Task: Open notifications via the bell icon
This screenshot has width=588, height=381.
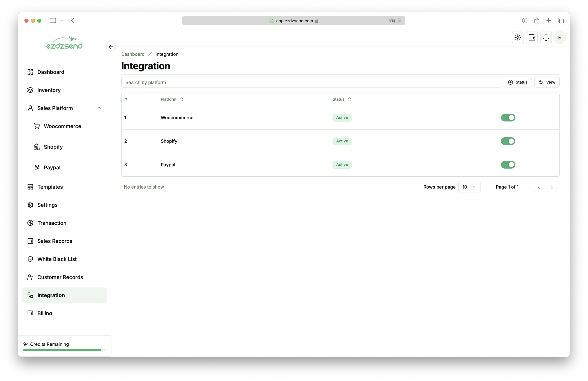Action: click(546, 37)
